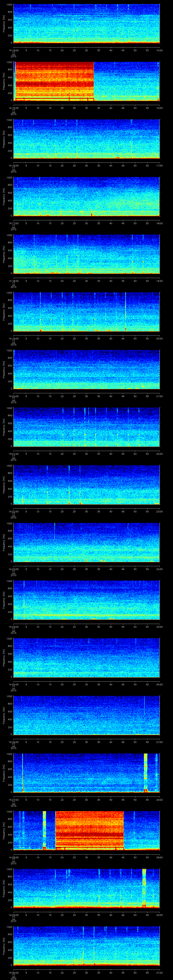Click the 14:30:00 time label at the bottom
This screenshot has height=980, width=173.
[x=13, y=973]
